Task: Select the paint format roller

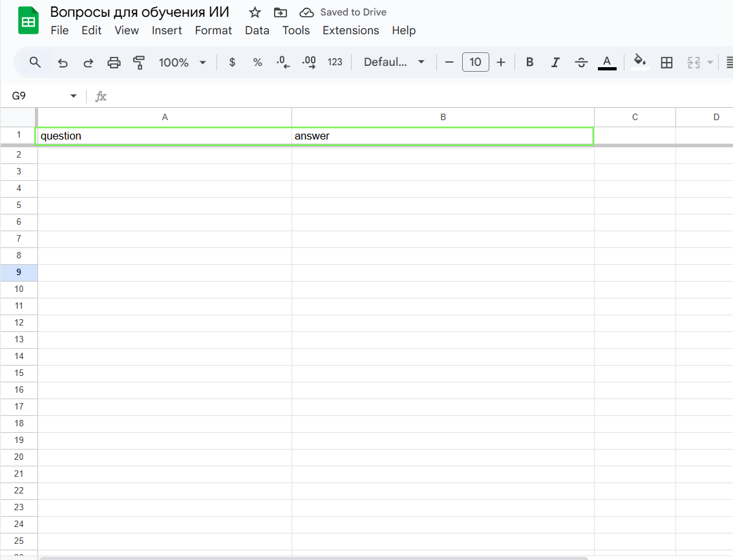Action: tap(139, 63)
